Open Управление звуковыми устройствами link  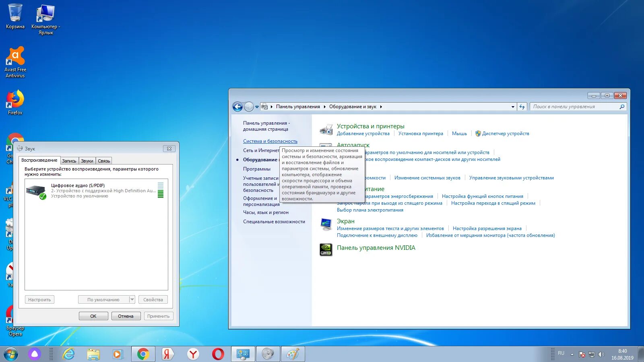pyautogui.click(x=511, y=178)
